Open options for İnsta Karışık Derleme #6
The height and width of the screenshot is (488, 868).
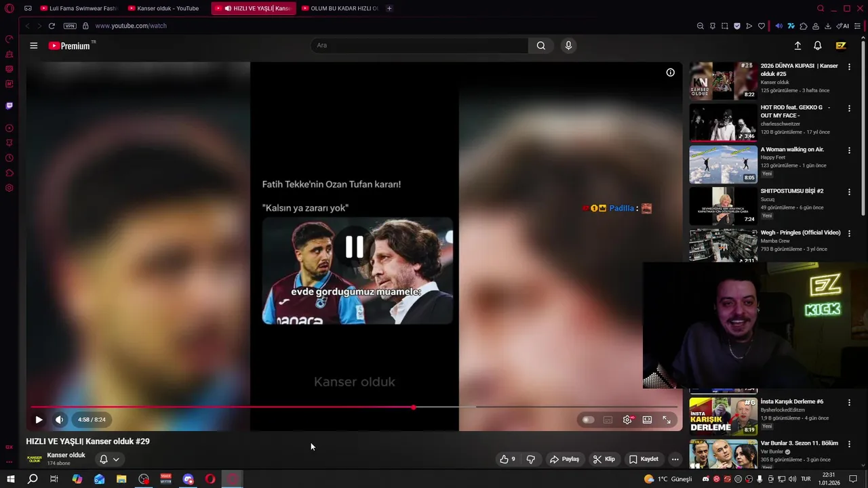click(x=849, y=402)
